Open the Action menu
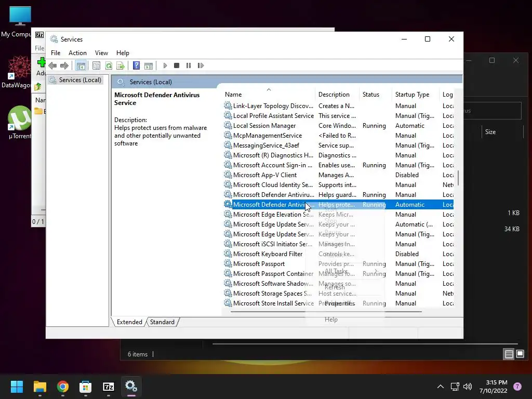This screenshot has height=399, width=532. [x=77, y=53]
